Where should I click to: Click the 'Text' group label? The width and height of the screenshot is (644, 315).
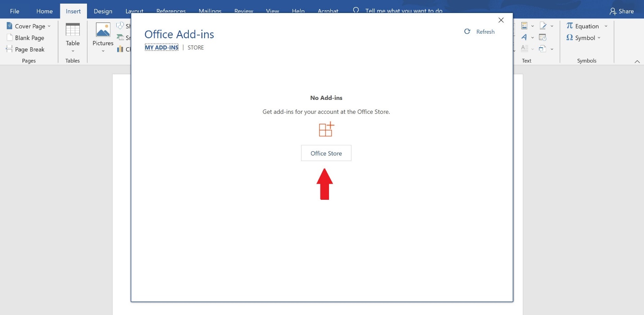click(527, 61)
